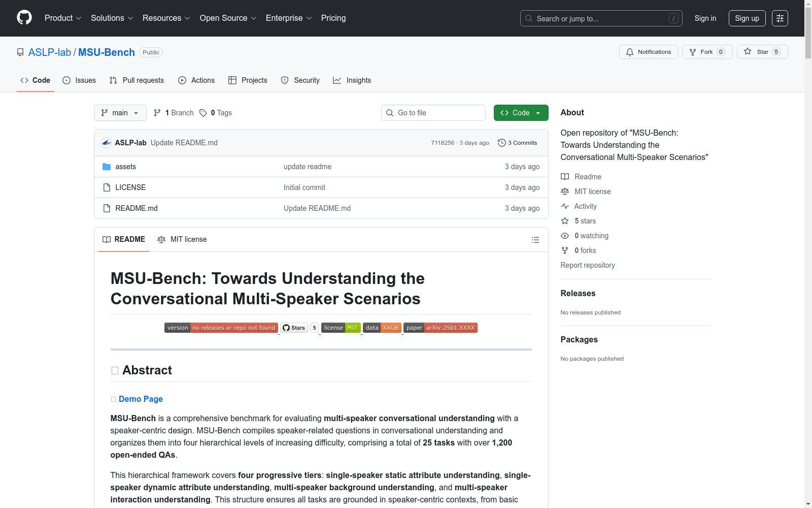The image size is (812, 508).
Task: Click the GitHub logo icon
Action: [24, 18]
